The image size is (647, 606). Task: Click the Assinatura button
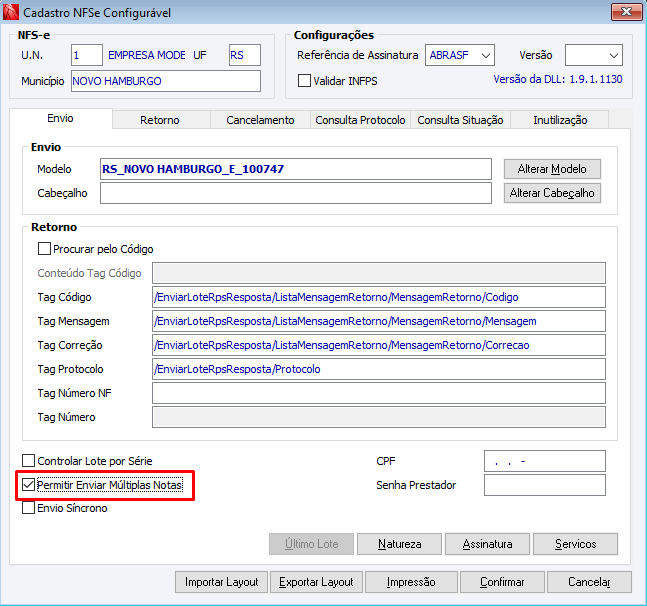click(x=487, y=544)
